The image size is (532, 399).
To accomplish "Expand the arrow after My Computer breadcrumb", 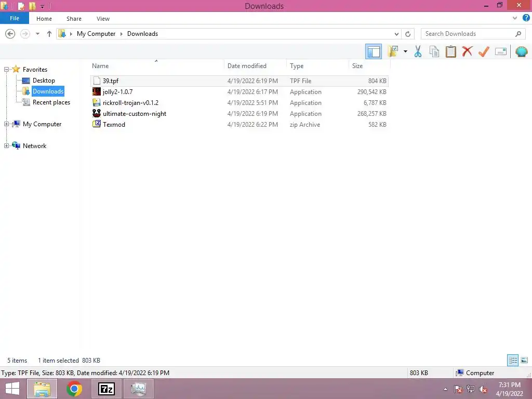I will coord(121,34).
